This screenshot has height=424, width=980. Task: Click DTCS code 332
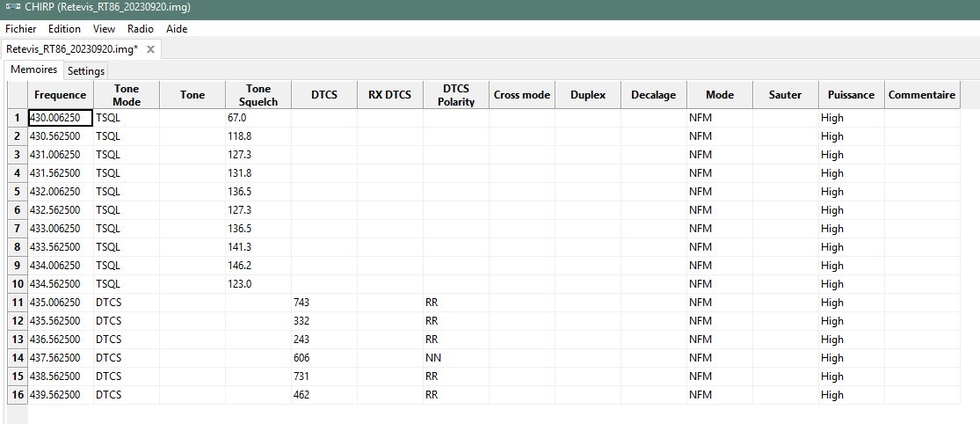click(324, 321)
